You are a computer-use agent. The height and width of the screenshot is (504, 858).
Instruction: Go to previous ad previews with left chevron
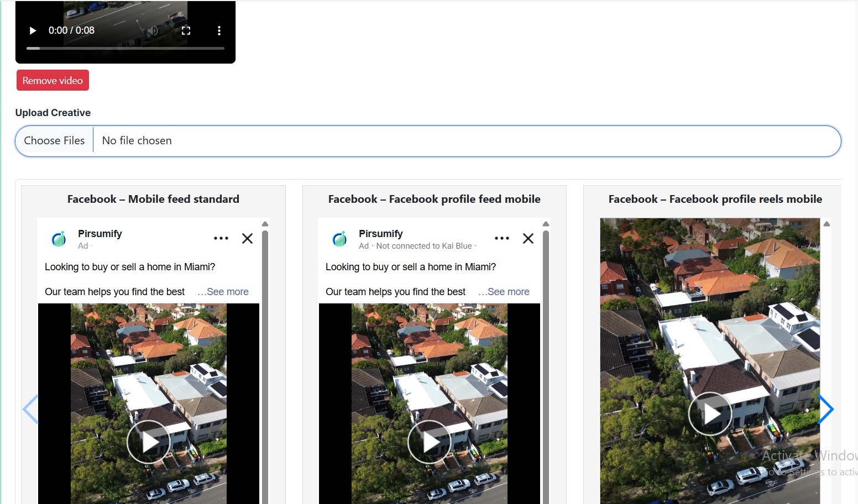[30, 410]
